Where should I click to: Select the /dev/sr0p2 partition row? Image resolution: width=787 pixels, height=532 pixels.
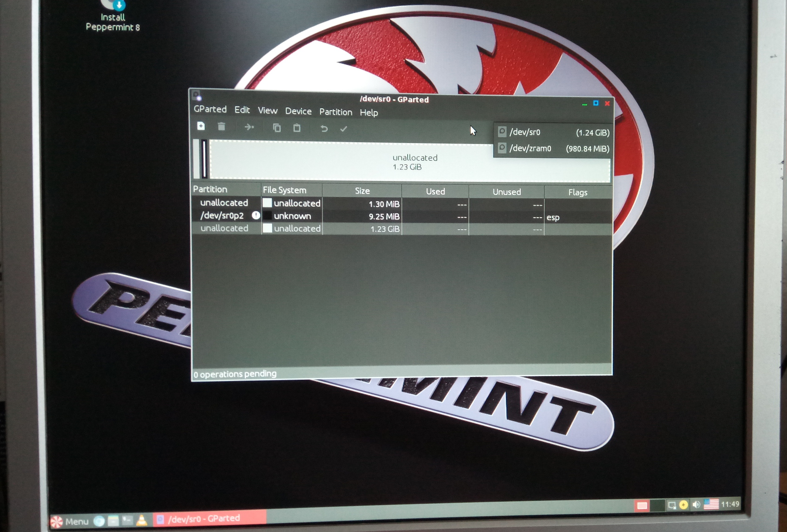point(402,216)
